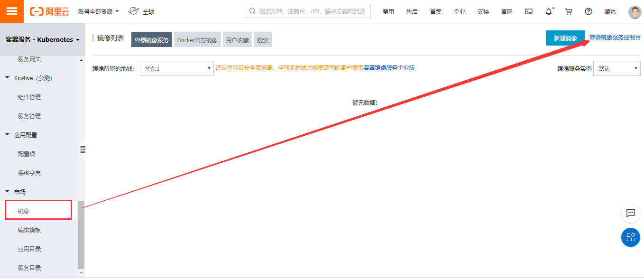Viewport: 644px width, 280px height.
Task: Click the 新建镜像 button
Action: point(565,37)
